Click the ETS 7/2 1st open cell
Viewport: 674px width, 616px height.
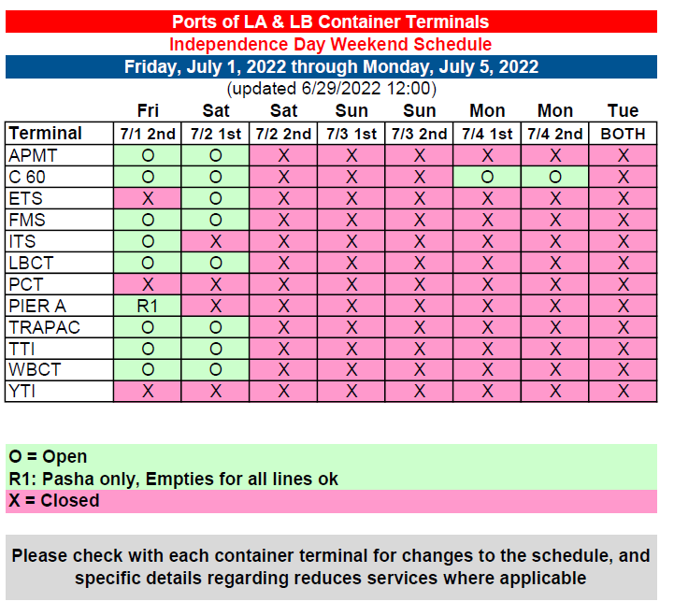[215, 198]
